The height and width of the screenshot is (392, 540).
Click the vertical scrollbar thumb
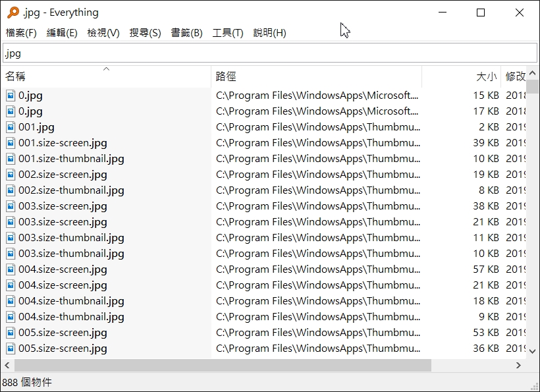tap(532, 86)
